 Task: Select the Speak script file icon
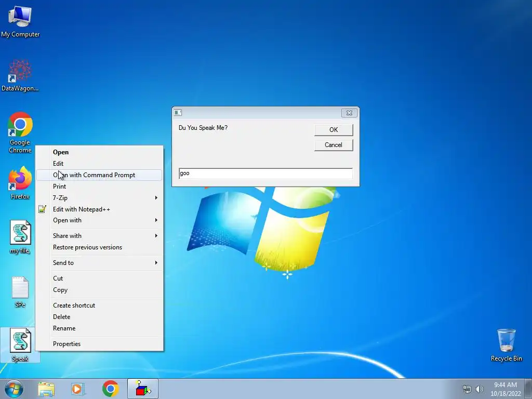[x=20, y=345]
